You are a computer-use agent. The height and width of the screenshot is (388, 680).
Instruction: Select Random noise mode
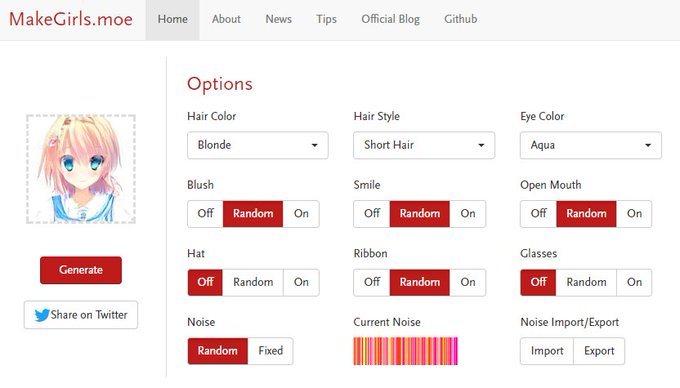point(218,351)
